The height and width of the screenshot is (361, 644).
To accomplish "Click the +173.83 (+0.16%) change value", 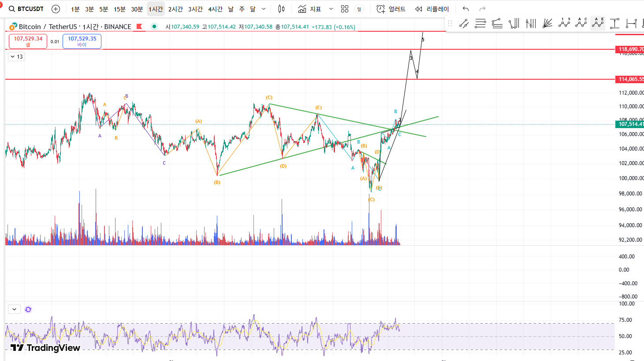I will point(333,27).
